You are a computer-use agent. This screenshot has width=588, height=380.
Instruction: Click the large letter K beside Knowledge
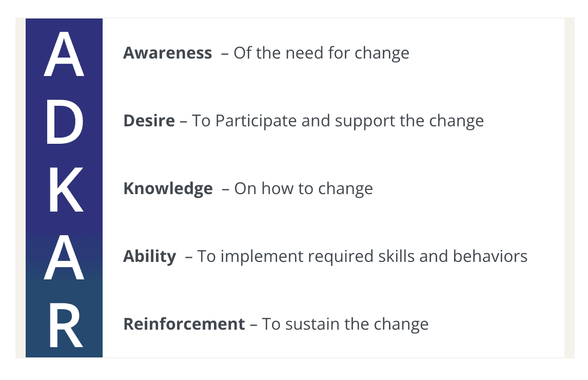click(65, 189)
